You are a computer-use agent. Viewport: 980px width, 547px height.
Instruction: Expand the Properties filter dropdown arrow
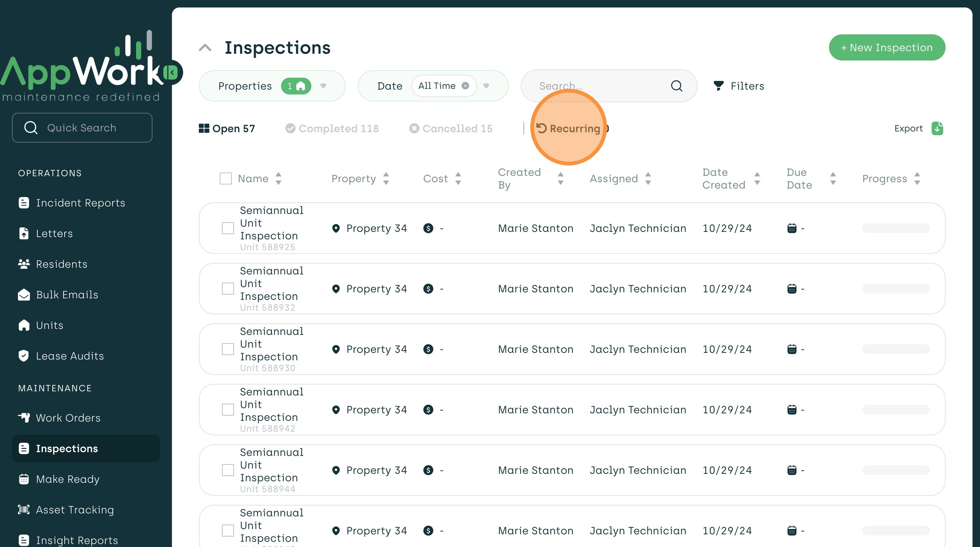point(323,86)
